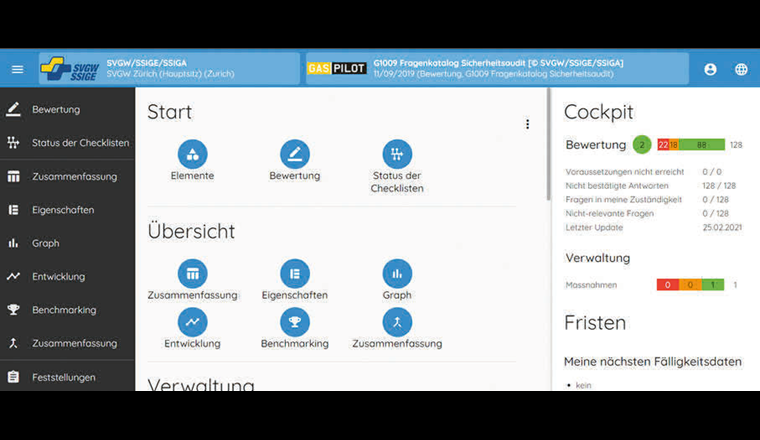This screenshot has width=760, height=440.
Task: Click the Zusammenfassung tile with table icon
Action: (x=192, y=273)
